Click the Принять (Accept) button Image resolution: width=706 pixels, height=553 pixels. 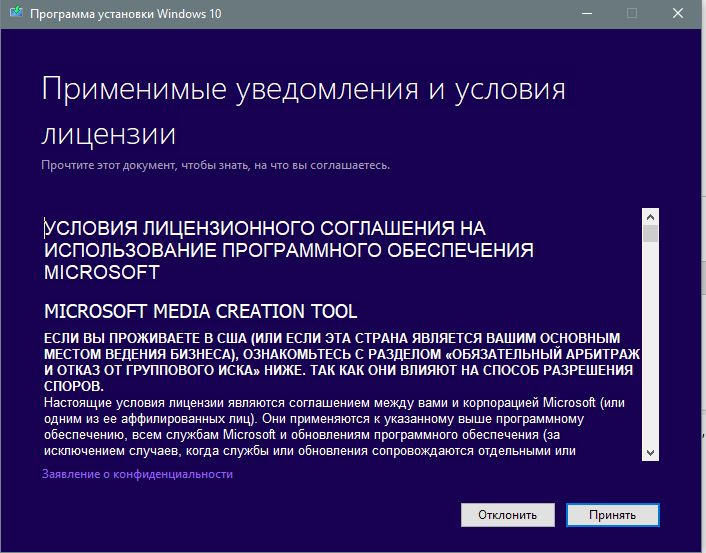pos(612,515)
